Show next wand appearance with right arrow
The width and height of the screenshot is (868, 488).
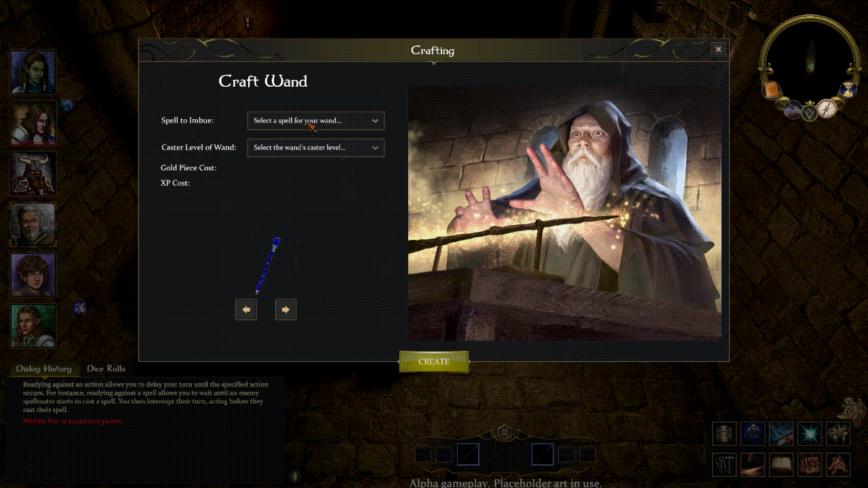pyautogui.click(x=285, y=310)
